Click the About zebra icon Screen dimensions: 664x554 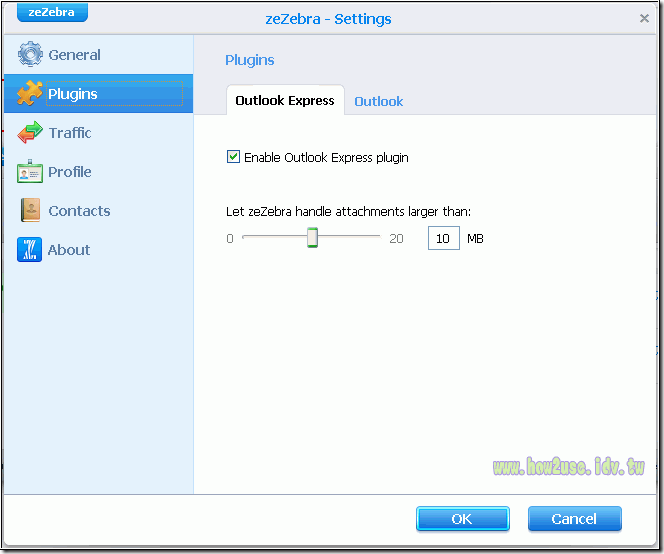30,250
